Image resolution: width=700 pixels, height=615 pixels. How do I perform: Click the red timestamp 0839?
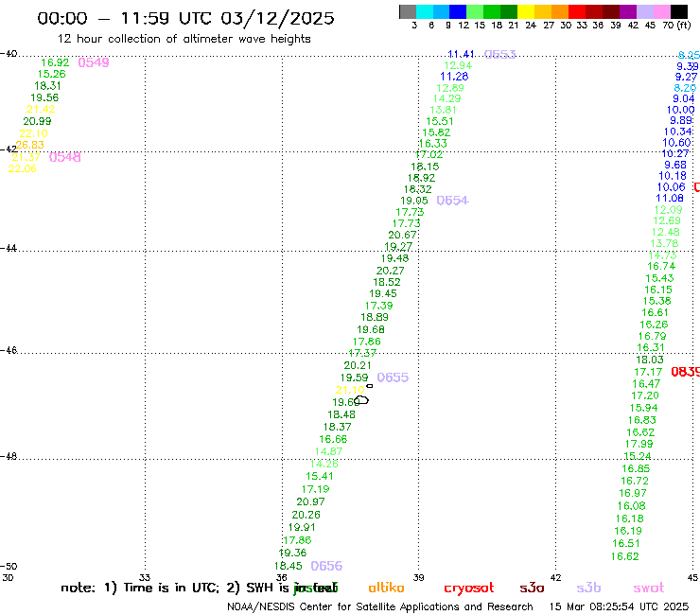point(686,372)
